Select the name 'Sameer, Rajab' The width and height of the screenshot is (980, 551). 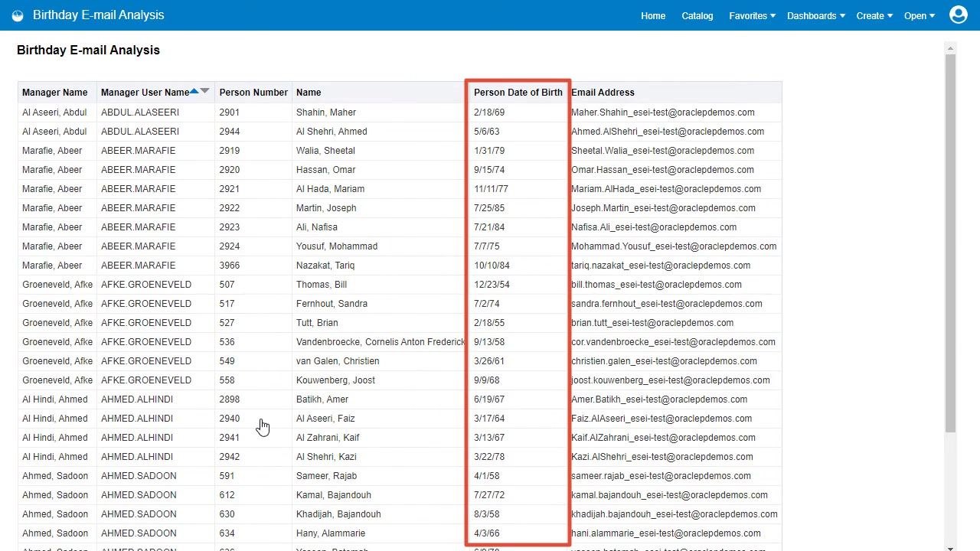[327, 476]
